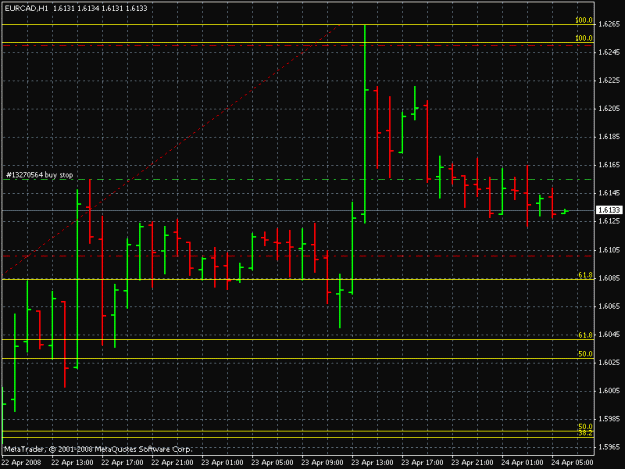Click the 24 Apr 01:00 time label
Viewport: 625px width, 469px height.
pos(522,463)
